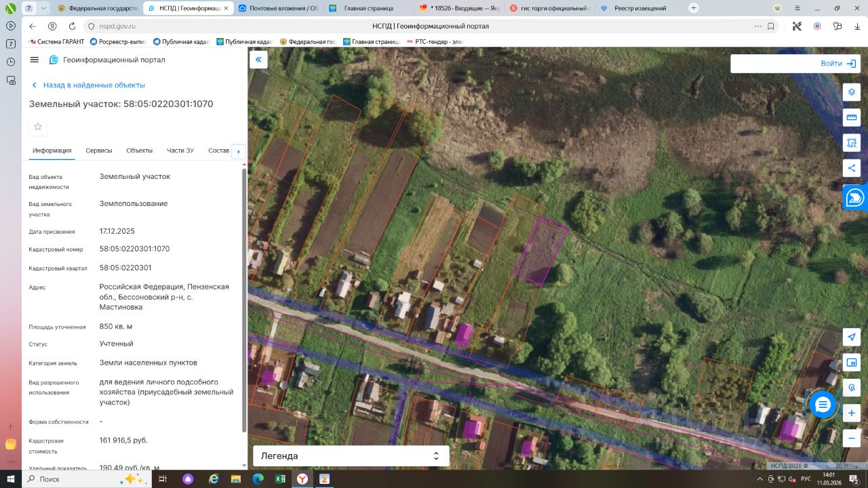Bookmark this page in the address bar
Image resolution: width=868 pixels, height=488 pixels.
(x=771, y=26)
